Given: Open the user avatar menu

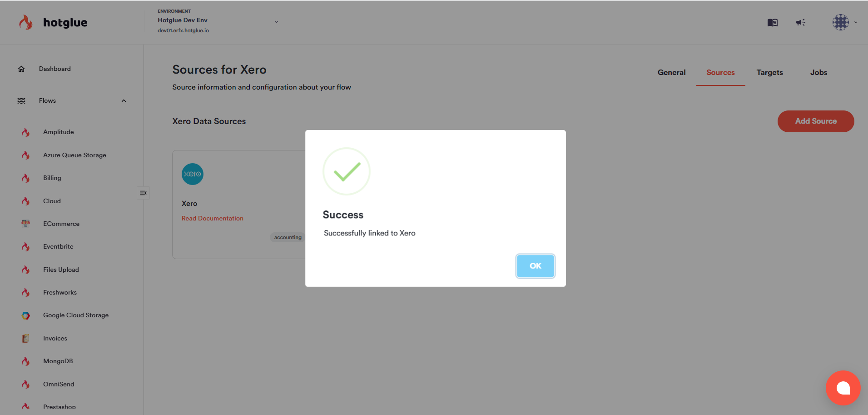Looking at the screenshot, I should pyautogui.click(x=840, y=22).
